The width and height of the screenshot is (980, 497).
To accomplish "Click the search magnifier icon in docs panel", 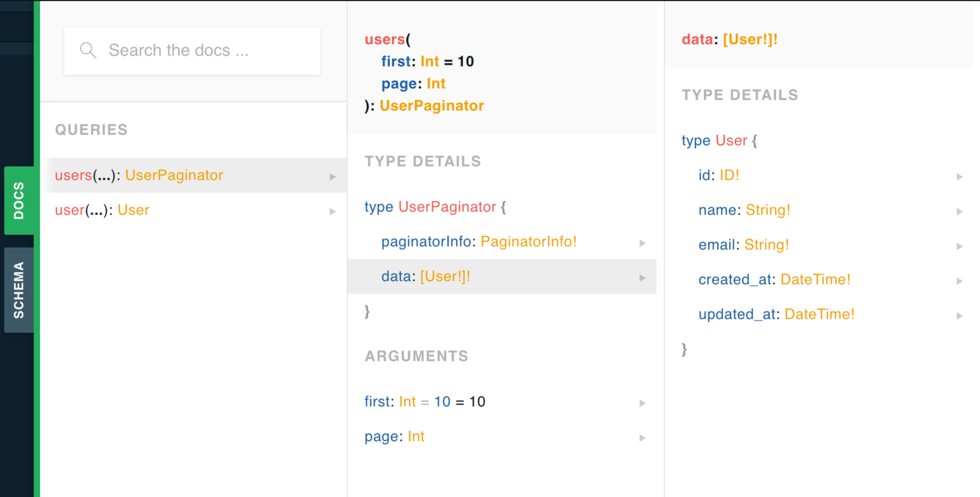I will click(x=89, y=50).
